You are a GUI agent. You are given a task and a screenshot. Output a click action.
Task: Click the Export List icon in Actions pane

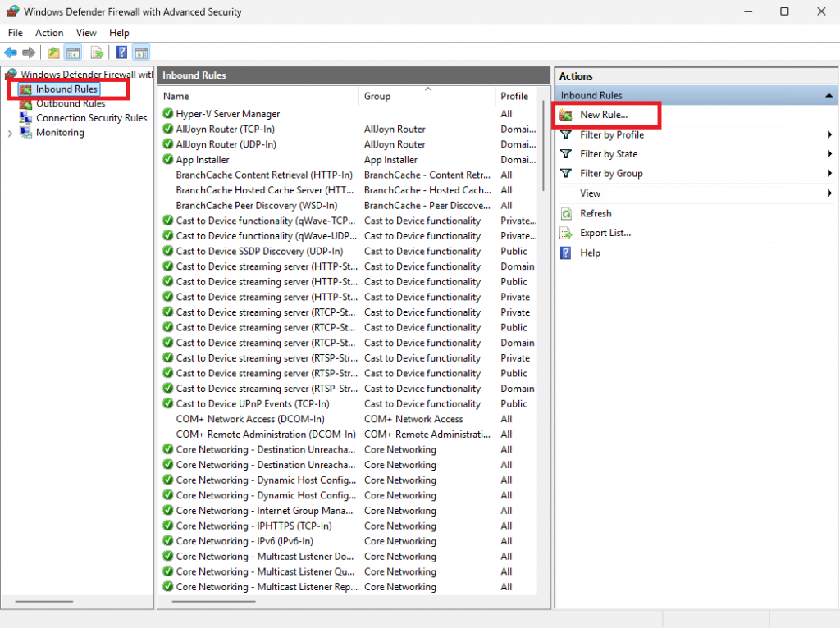coord(566,233)
